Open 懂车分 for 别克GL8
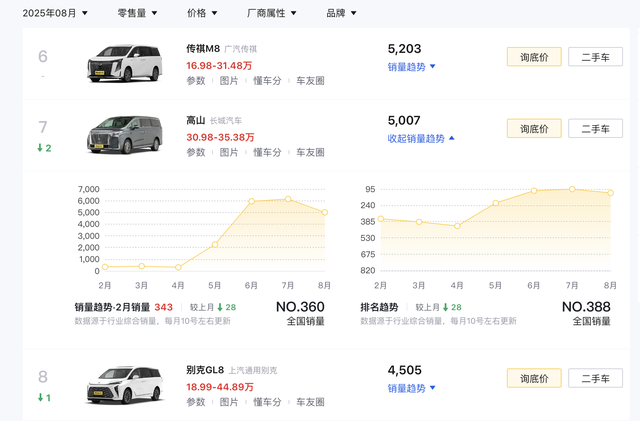640x421 pixels. [x=267, y=402]
